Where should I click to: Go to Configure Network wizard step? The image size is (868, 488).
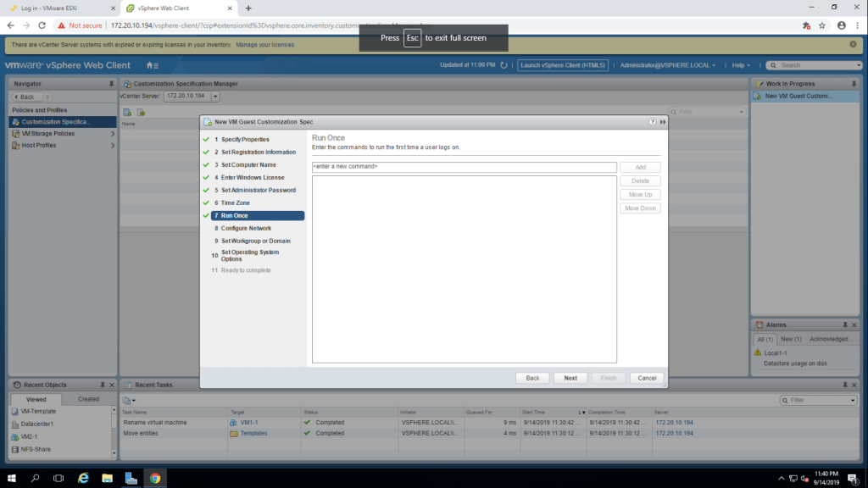[246, 228]
